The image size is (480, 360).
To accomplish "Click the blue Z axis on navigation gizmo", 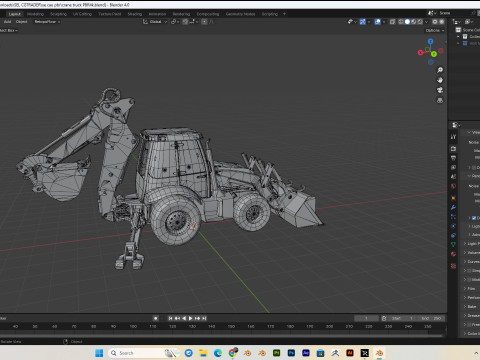I will click(430, 41).
